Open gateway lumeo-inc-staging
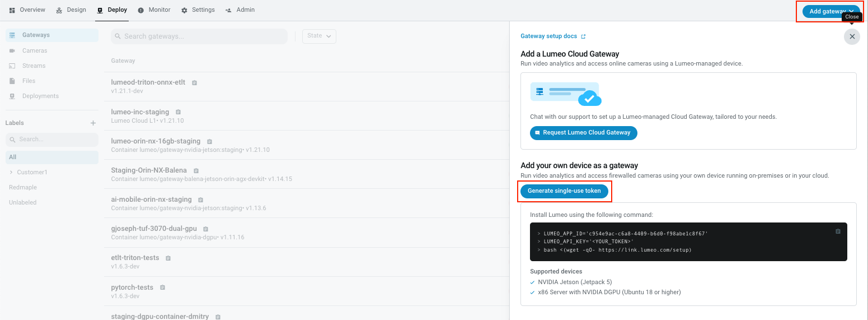 point(140,112)
